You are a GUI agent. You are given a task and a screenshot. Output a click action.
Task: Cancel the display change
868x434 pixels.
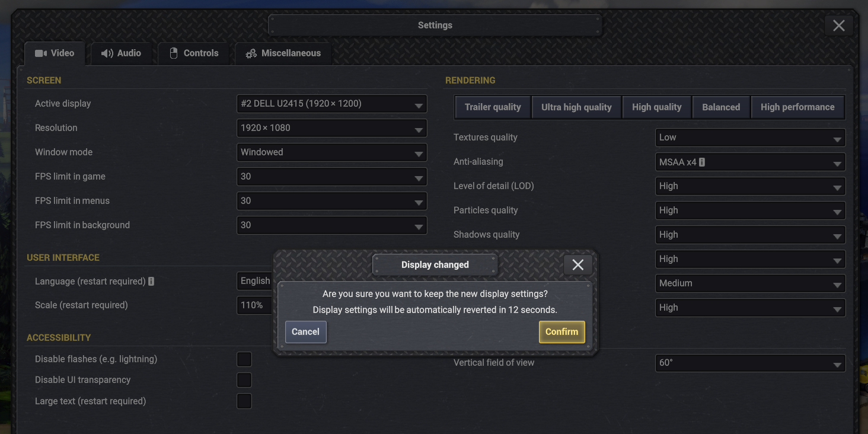click(305, 332)
